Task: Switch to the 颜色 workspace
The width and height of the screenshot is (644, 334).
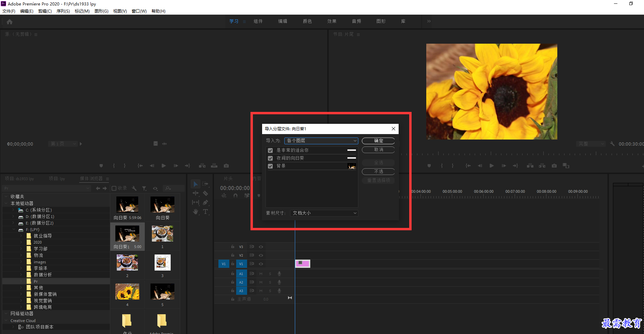Action: pos(307,21)
